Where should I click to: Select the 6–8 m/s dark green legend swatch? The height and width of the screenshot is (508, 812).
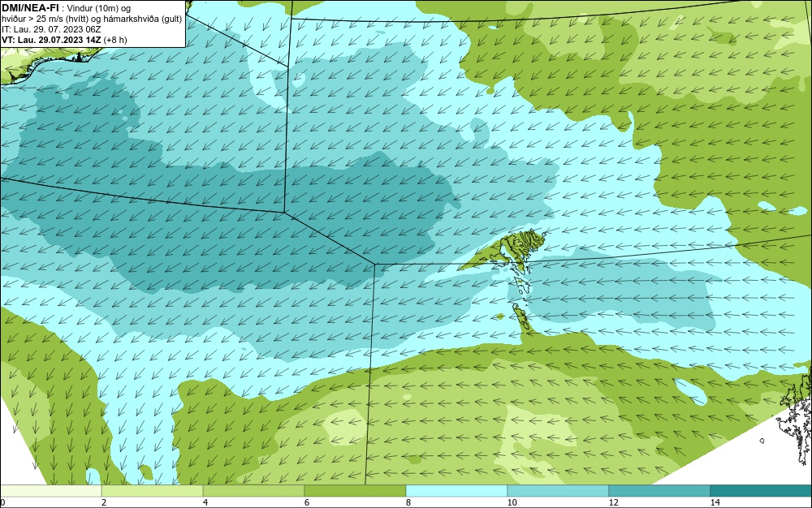coord(356,491)
